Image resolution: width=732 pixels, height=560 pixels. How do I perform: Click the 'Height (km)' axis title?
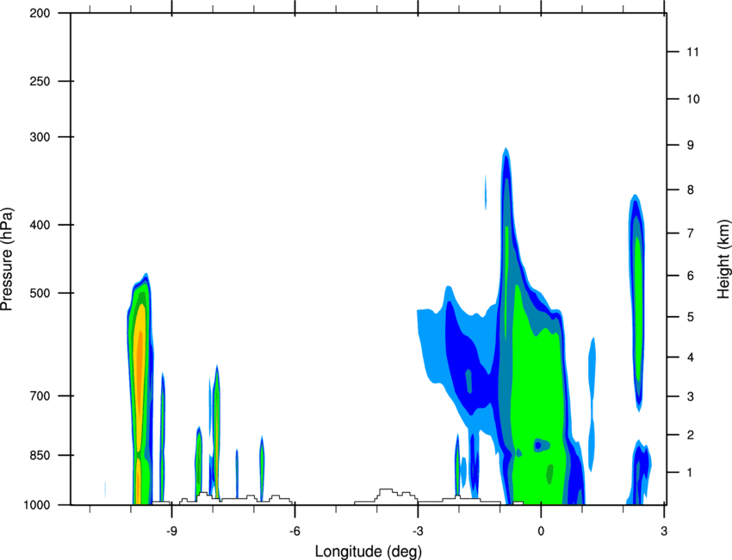tap(723, 258)
